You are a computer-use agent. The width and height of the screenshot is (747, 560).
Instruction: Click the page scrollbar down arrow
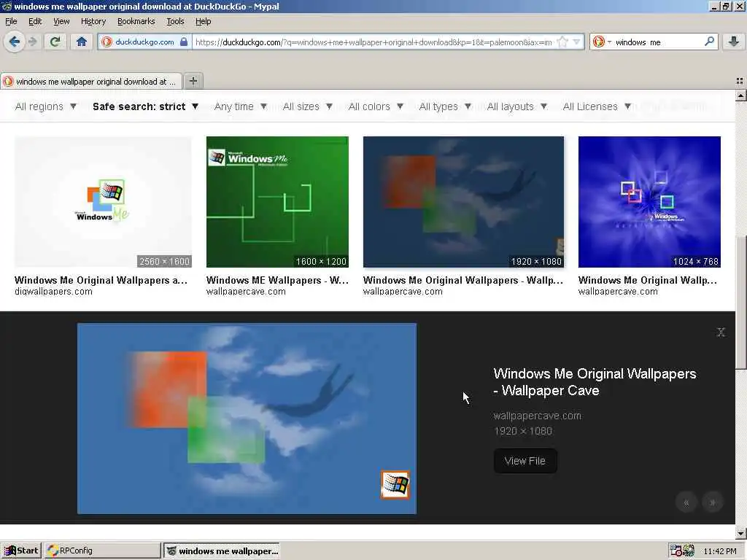[741, 534]
